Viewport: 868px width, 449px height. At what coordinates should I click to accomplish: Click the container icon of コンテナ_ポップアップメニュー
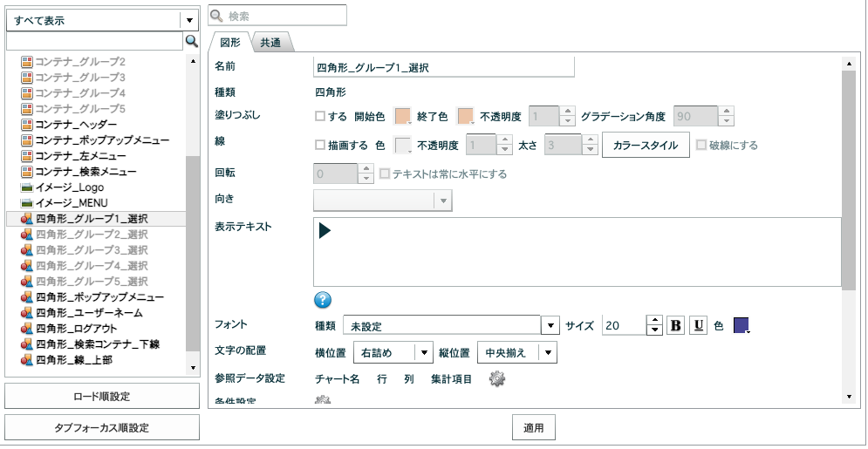[27, 139]
